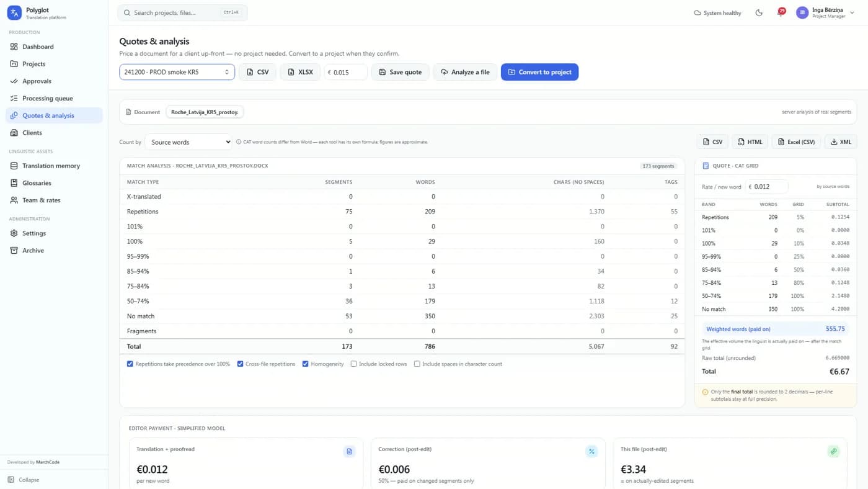
Task: Click the 173 segments badge
Action: (x=658, y=166)
